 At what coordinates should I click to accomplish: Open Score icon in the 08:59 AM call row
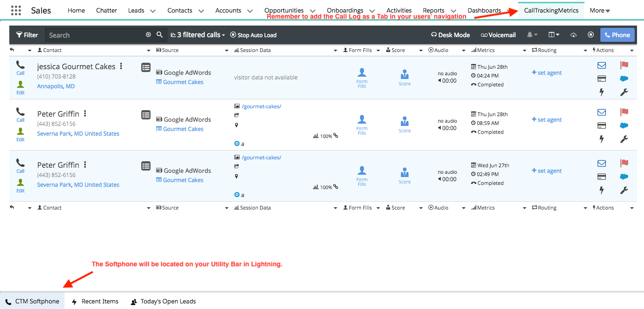pos(405,121)
